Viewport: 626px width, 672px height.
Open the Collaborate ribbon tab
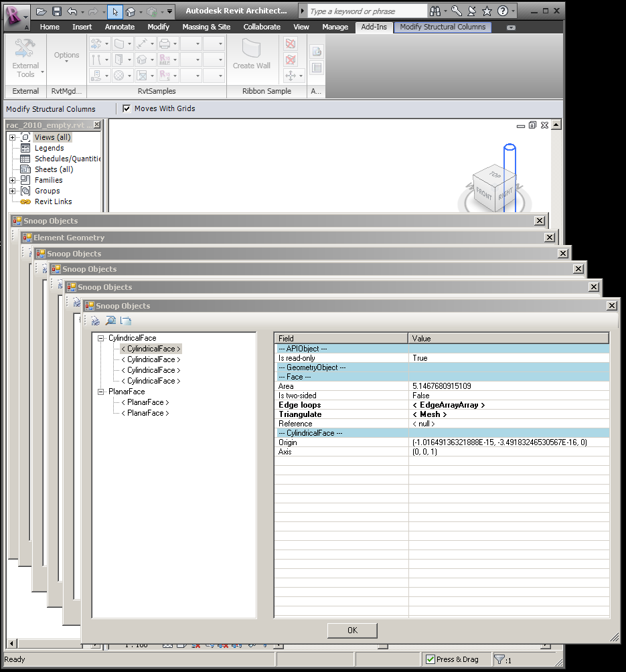pyautogui.click(x=262, y=27)
